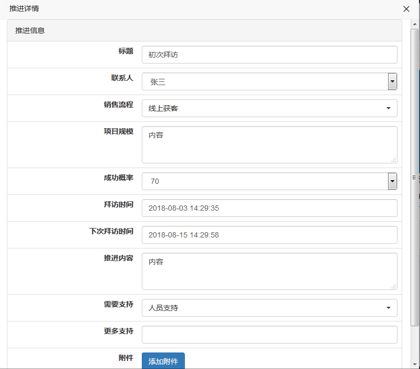Focus the 推进内容 text area
Image resolution: width=420 pixels, height=369 pixels.
pyautogui.click(x=269, y=271)
